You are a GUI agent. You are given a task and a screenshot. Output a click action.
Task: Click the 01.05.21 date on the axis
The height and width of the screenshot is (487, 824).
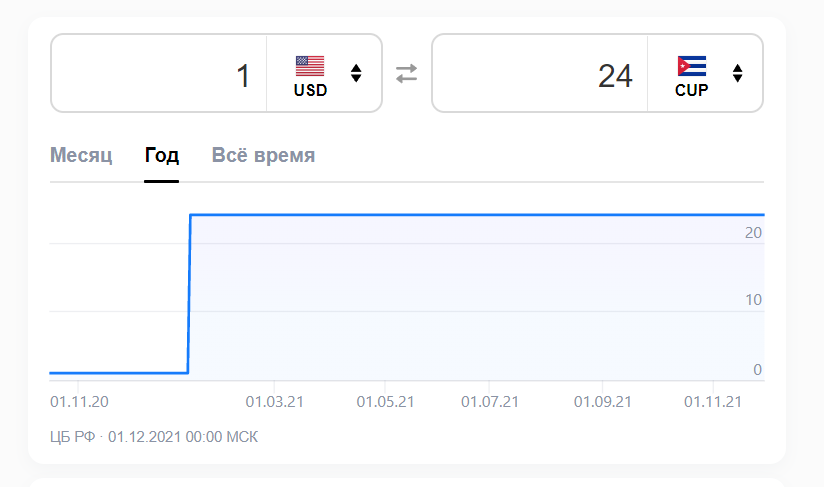tap(386, 402)
